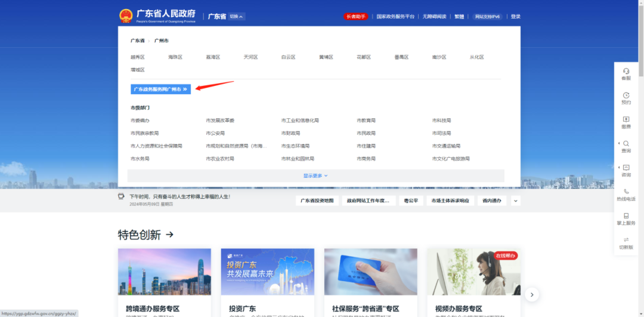
Task: Open 国家政务服务平台 link
Action: [x=395, y=17]
